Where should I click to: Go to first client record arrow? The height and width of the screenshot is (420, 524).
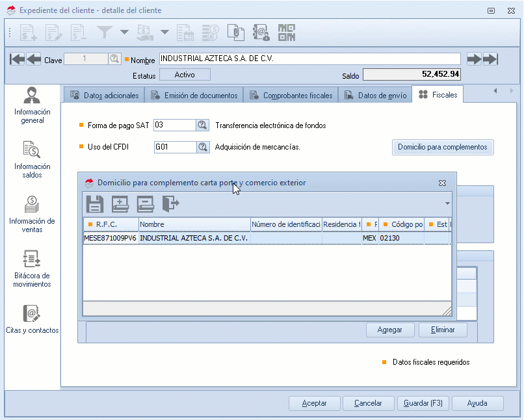(x=17, y=59)
